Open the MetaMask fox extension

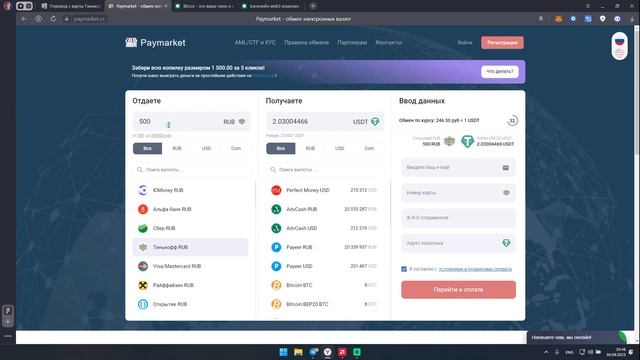(558, 19)
